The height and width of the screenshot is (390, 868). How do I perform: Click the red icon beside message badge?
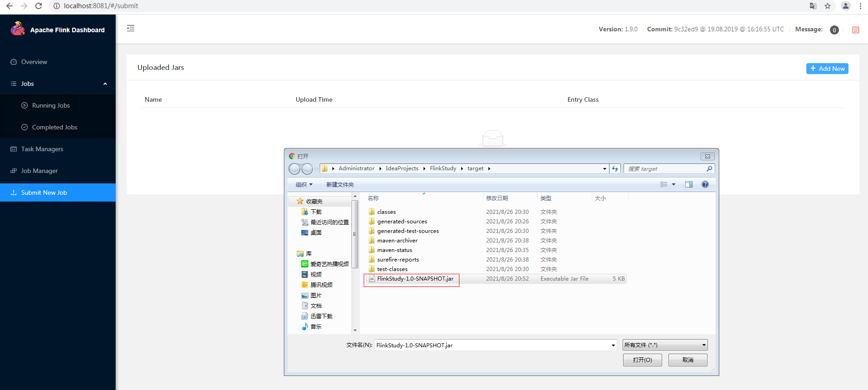tap(856, 30)
